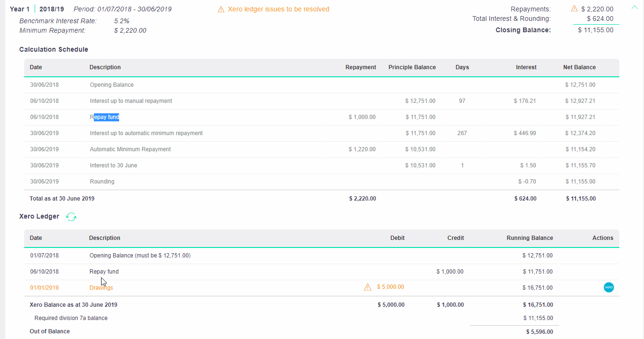
Task: Click warning triangle next to Repayments amount
Action: click(574, 9)
